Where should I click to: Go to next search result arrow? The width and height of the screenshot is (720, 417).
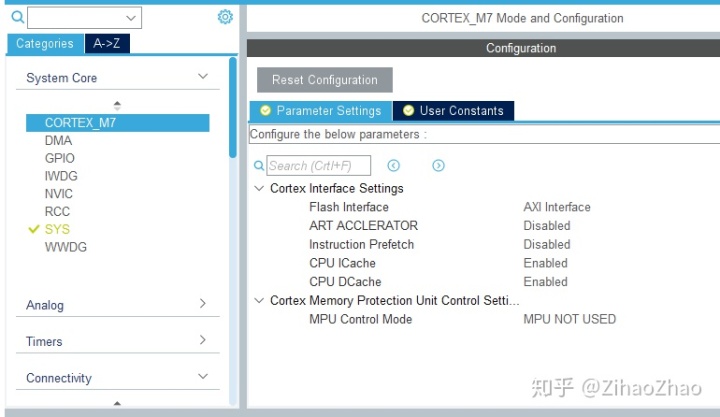439,165
